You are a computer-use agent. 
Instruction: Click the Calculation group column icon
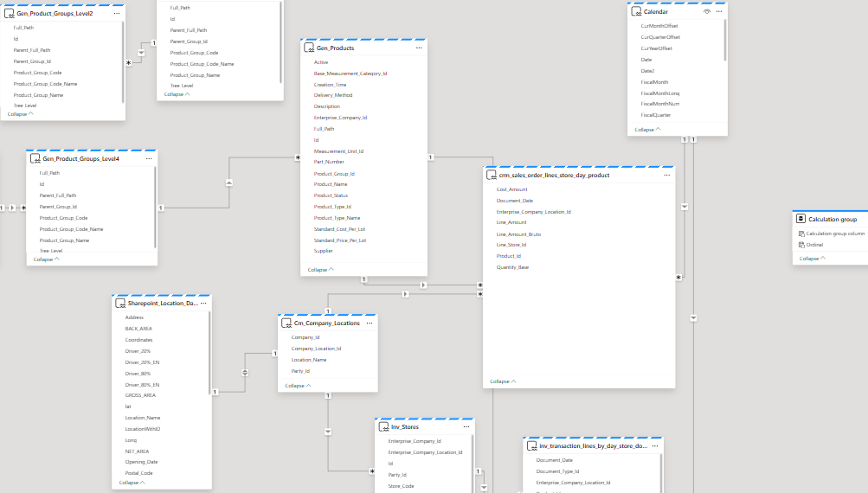tap(801, 234)
